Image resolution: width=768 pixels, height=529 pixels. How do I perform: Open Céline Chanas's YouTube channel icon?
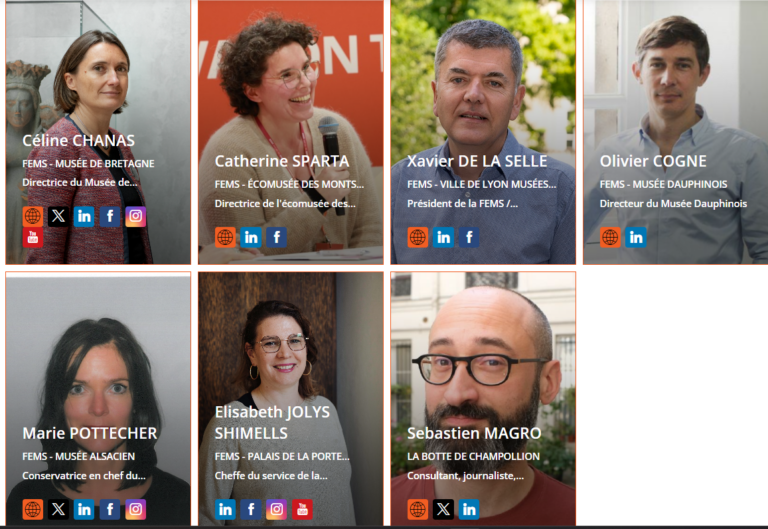click(33, 238)
